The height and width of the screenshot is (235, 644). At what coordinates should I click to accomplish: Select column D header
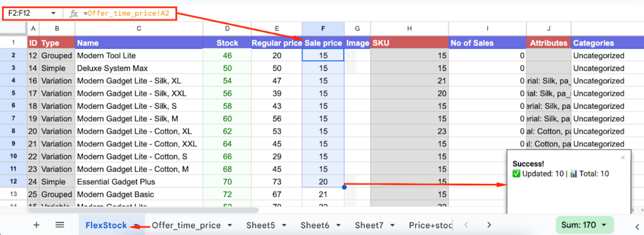click(227, 28)
